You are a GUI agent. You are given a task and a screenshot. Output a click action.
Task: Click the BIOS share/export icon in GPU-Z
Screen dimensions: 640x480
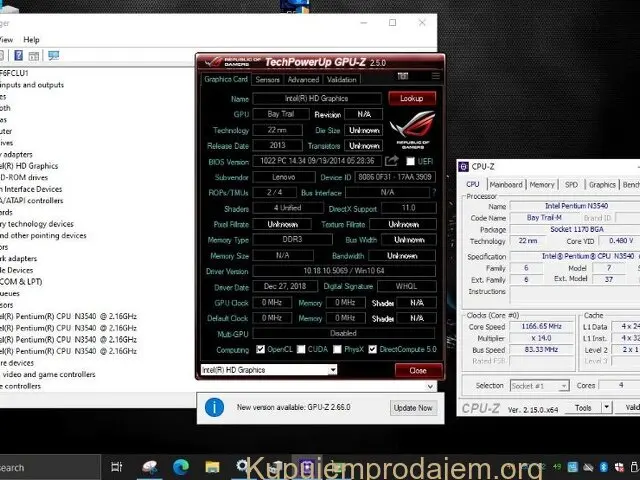pyautogui.click(x=392, y=161)
